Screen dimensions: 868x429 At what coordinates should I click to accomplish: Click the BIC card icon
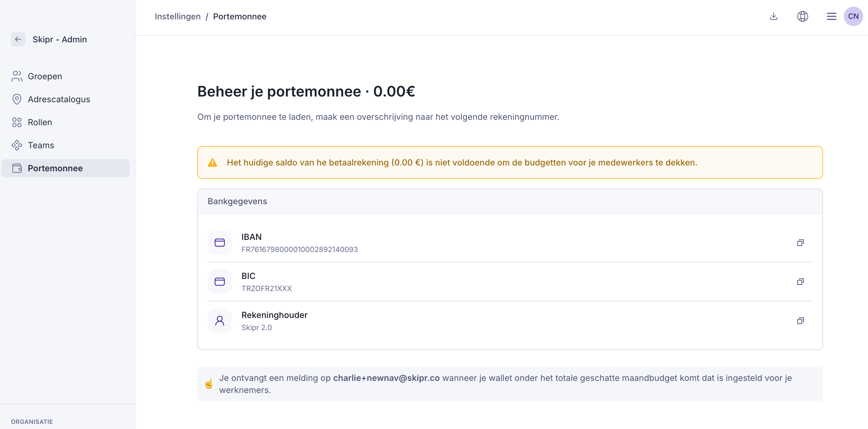(219, 282)
